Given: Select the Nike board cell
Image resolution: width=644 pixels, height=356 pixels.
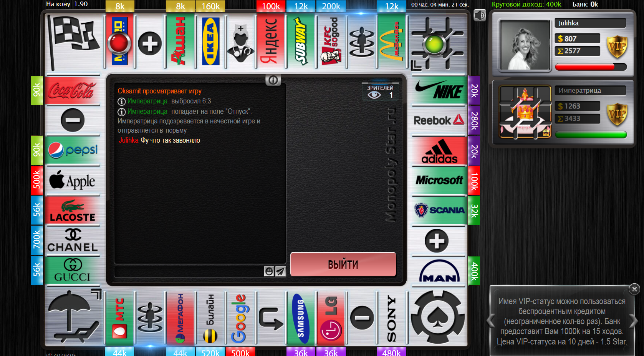Looking at the screenshot, I should click(439, 90).
